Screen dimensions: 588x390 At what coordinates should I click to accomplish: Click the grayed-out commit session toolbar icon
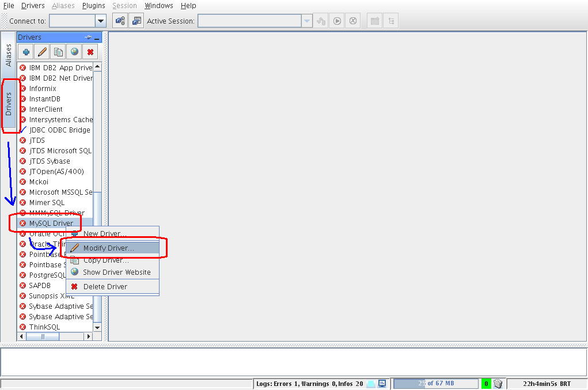pos(321,21)
